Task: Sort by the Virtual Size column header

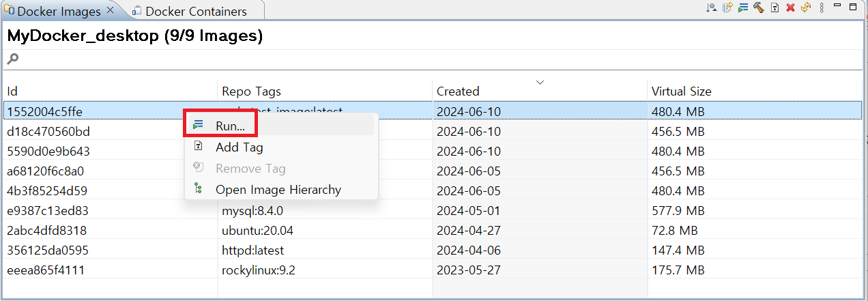Action: 681,91
